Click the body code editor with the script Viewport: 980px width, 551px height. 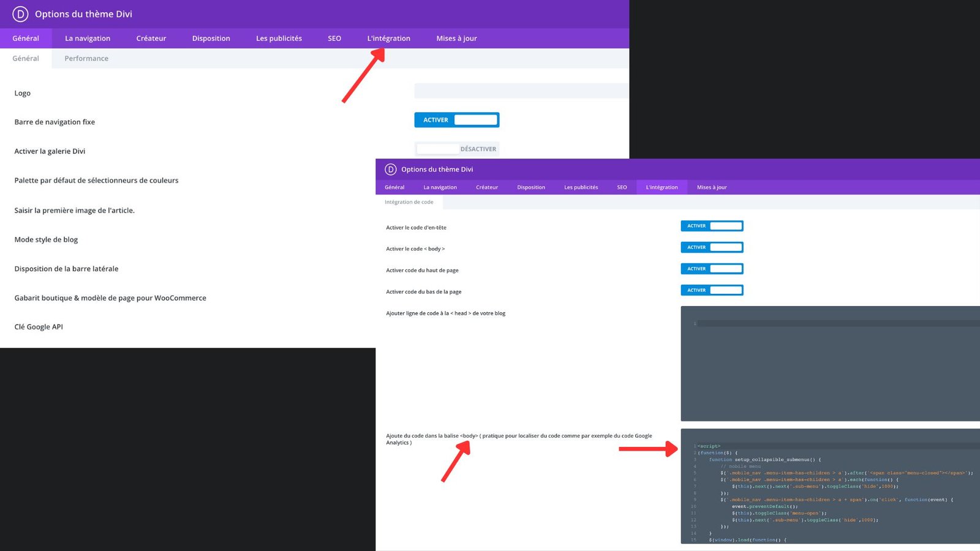click(x=831, y=486)
